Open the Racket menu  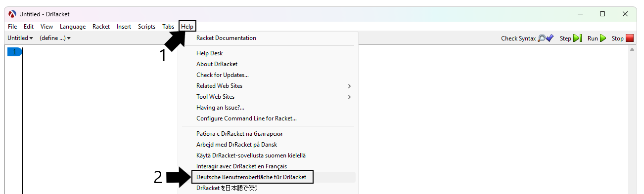(x=101, y=27)
